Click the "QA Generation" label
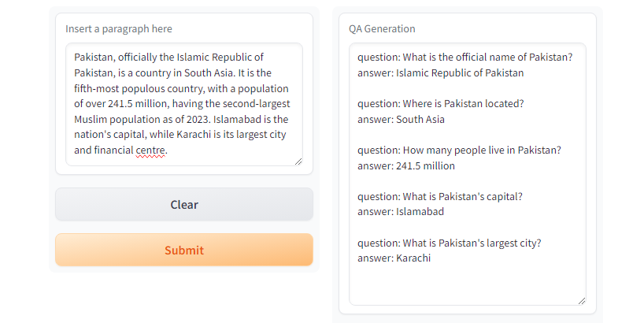This screenshot has height=323, width=644. 382,29
